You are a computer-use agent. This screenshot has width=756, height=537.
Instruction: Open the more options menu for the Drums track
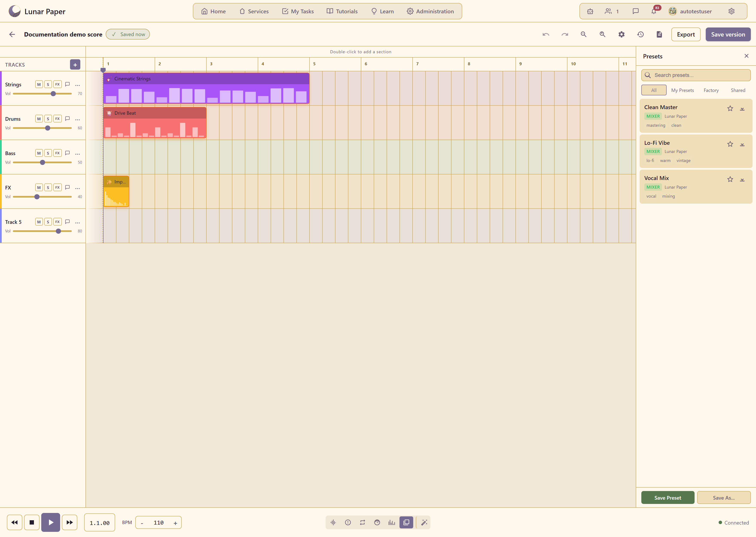[x=78, y=119]
